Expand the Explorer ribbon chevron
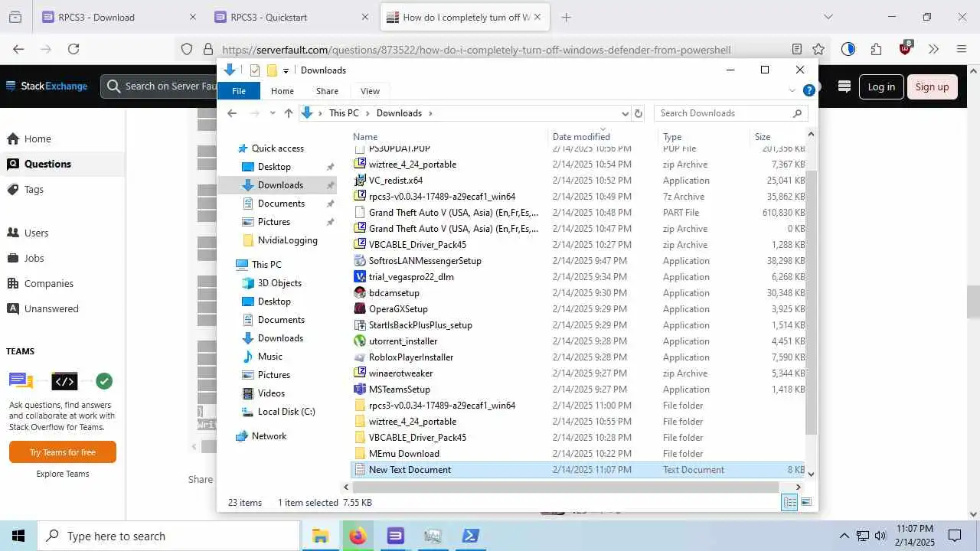 pos(792,90)
